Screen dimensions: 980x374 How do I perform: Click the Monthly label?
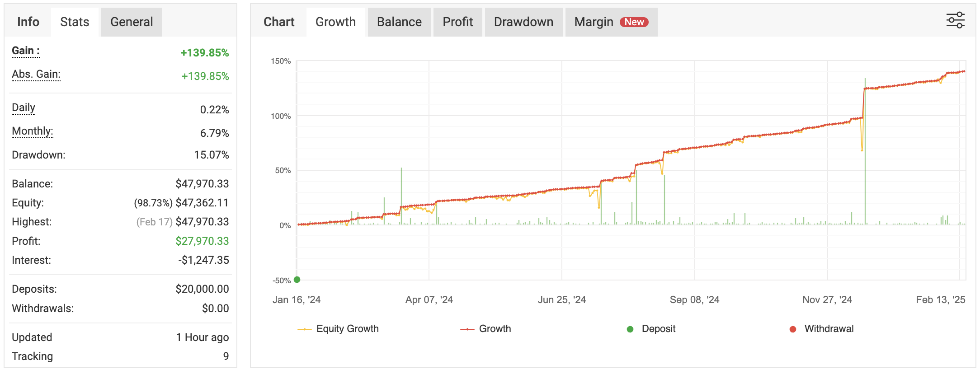click(32, 131)
